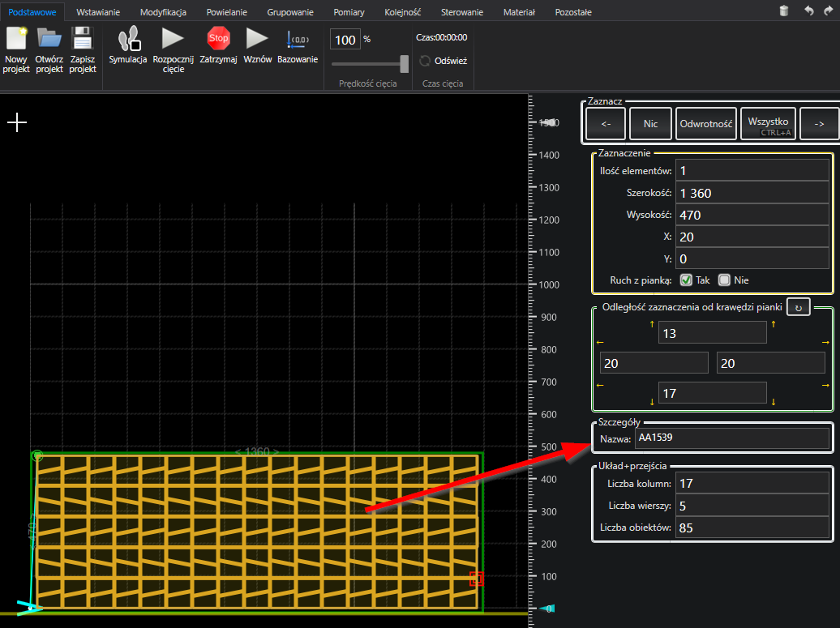Viewport: 840px width, 628px height.
Task: Start the Symulacja footsteps icon
Action: click(x=128, y=39)
